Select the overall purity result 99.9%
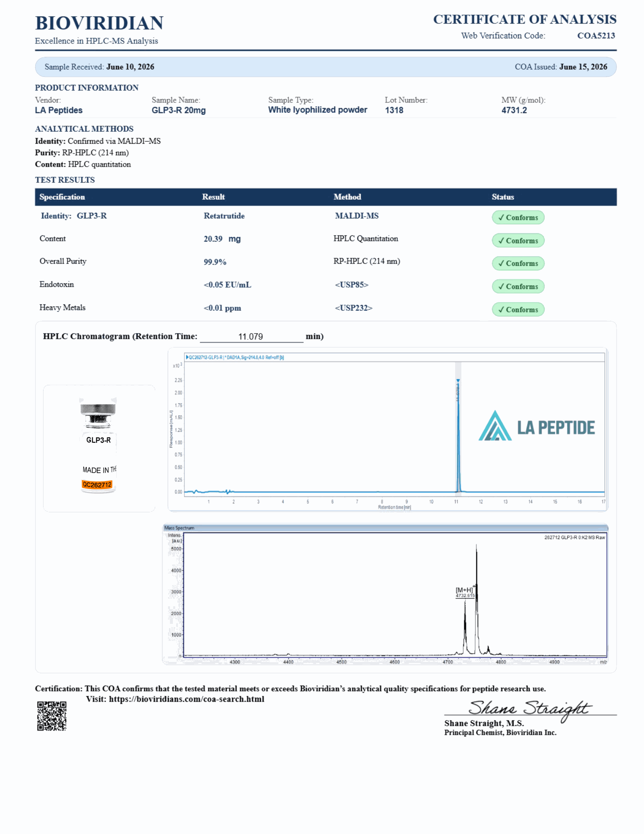 (215, 262)
